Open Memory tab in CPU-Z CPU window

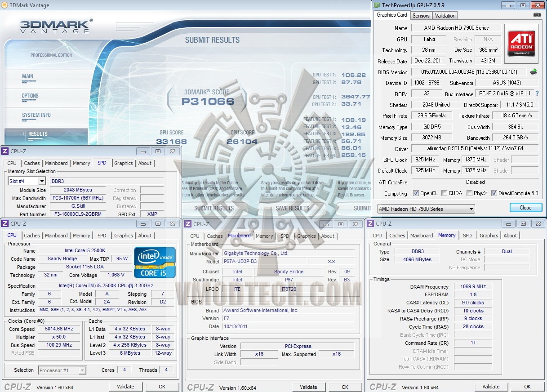[x=81, y=236]
